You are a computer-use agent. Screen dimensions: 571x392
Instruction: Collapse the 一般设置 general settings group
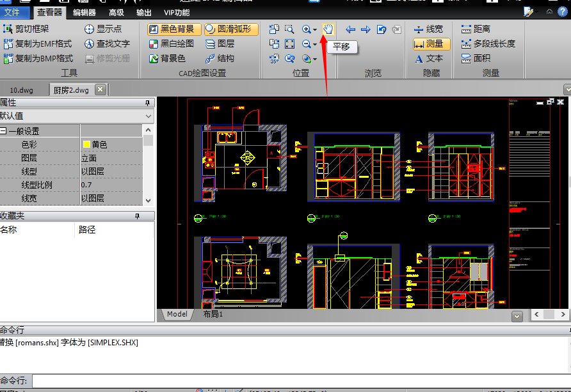tap(3, 131)
